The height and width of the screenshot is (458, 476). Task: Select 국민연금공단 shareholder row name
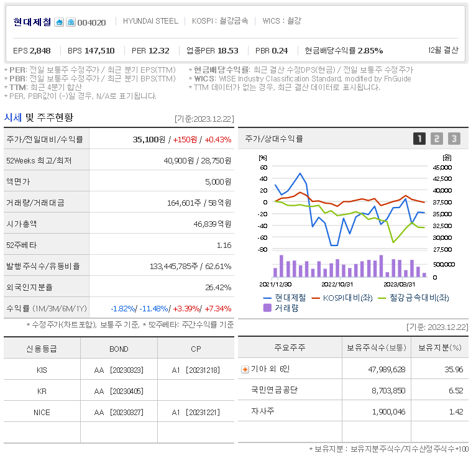[275, 390]
